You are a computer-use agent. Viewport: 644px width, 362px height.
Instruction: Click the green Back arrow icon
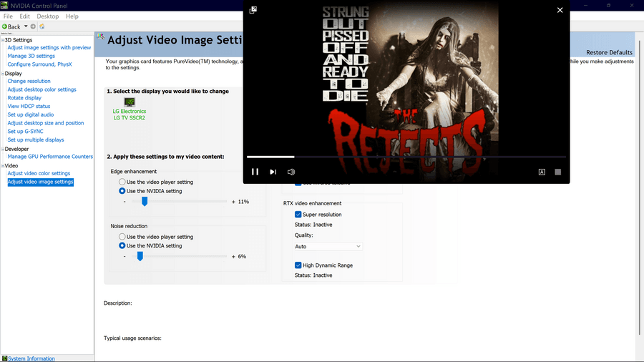(x=4, y=26)
